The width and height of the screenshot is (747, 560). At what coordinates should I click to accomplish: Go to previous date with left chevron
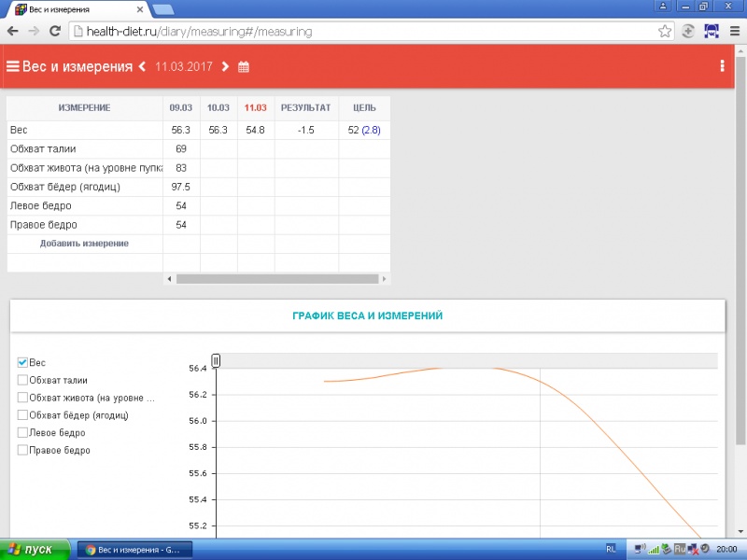(x=142, y=66)
